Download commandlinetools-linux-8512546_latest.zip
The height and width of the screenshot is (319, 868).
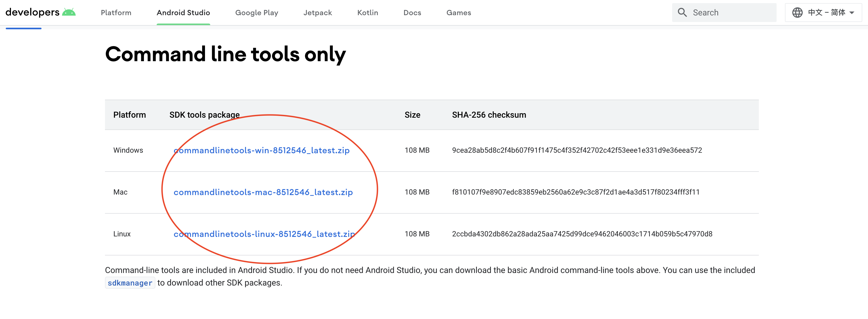click(x=264, y=234)
